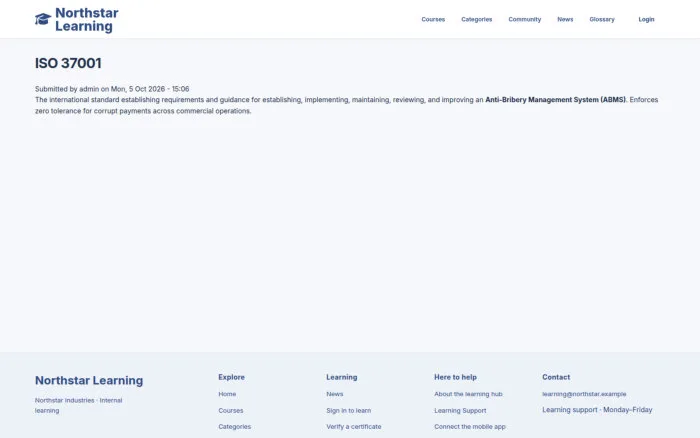Follow the footer News link under Learning
This screenshot has width=700, height=438.
pos(335,394)
